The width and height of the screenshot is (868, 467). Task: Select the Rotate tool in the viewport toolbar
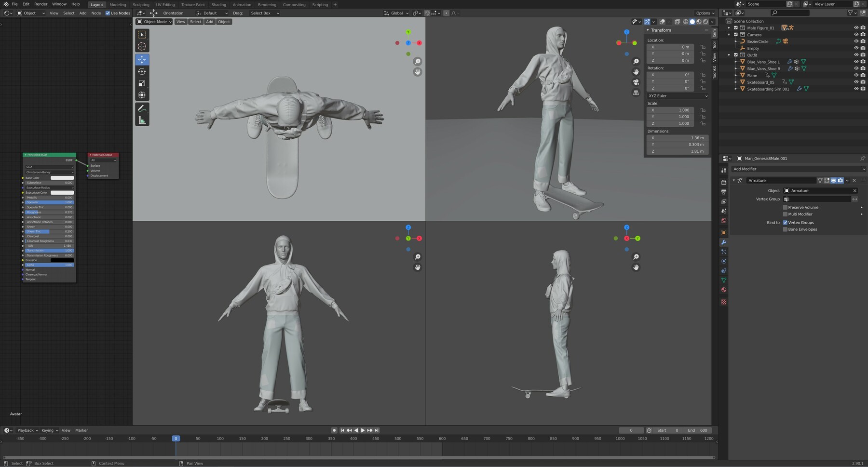142,71
